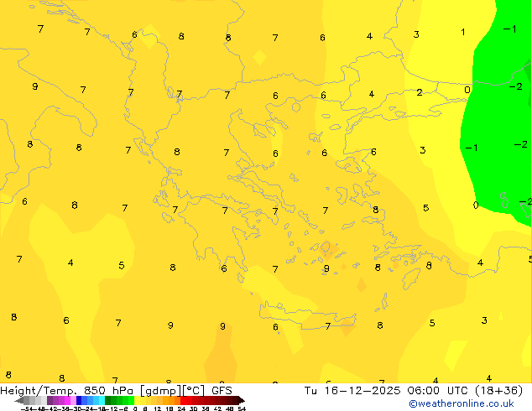Screen dimensions: 532x411
Task: Pick the dark red right end of scale
Action: (x=238, y=400)
